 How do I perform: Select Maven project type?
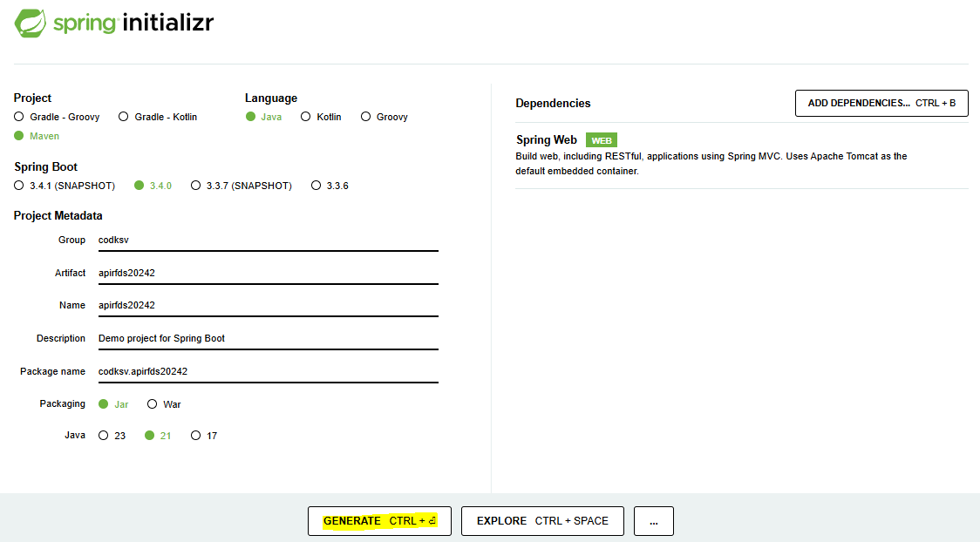18,136
